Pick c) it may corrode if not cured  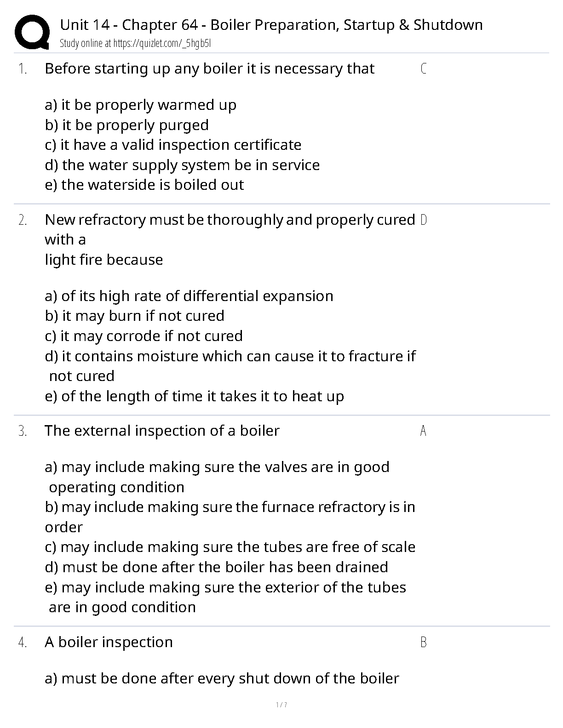(x=144, y=336)
